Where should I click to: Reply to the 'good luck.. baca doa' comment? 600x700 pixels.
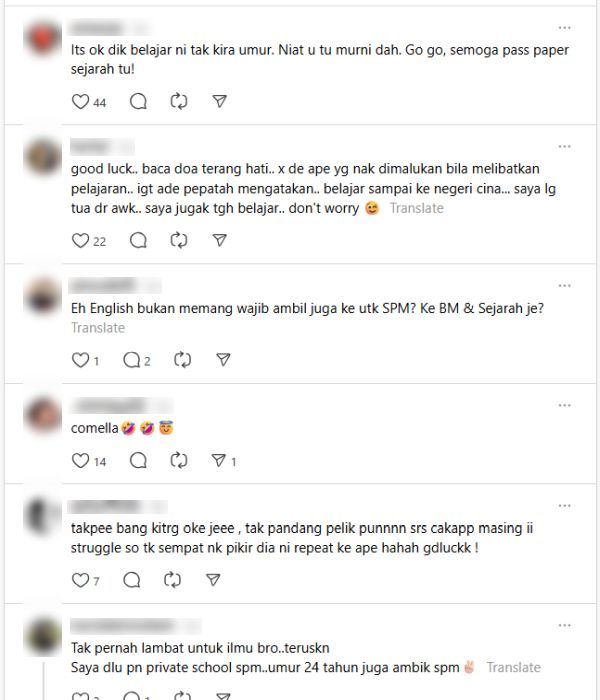138,241
